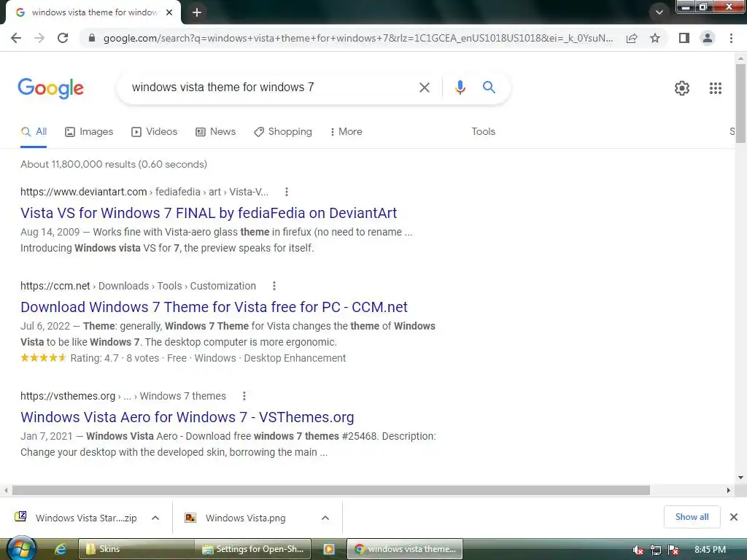Switch to Shopping results
This screenshot has width=747, height=560.
(x=283, y=132)
